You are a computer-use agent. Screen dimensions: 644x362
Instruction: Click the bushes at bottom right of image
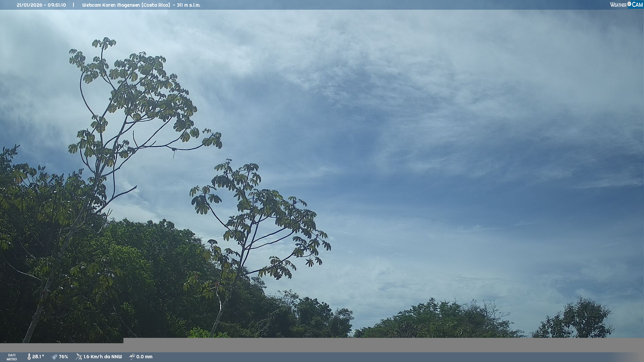coord(577,322)
